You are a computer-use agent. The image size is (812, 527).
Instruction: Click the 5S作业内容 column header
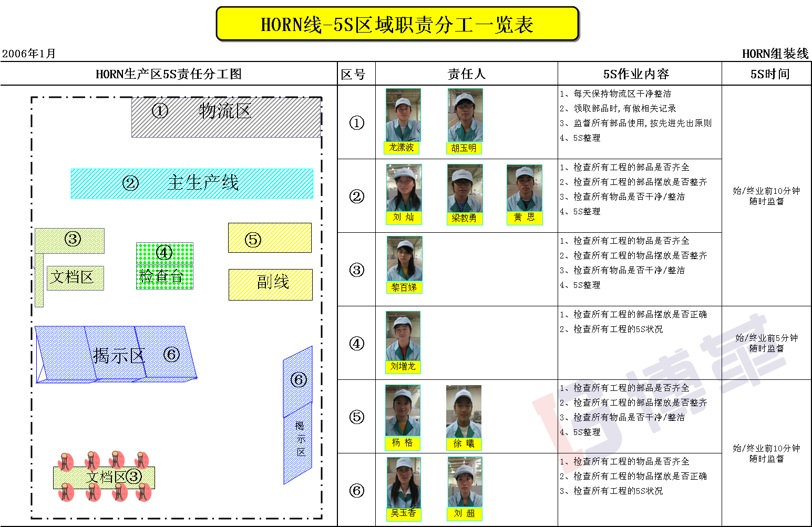pyautogui.click(x=639, y=74)
